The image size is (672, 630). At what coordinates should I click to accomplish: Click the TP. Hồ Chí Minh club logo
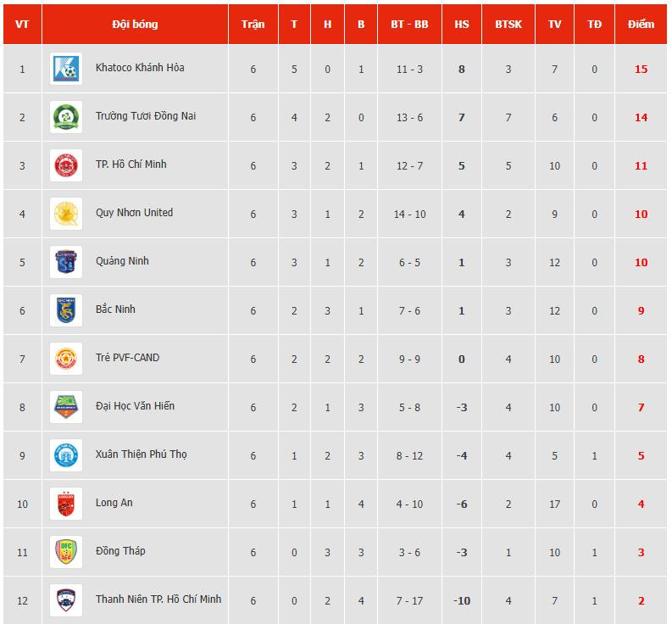[66, 165]
